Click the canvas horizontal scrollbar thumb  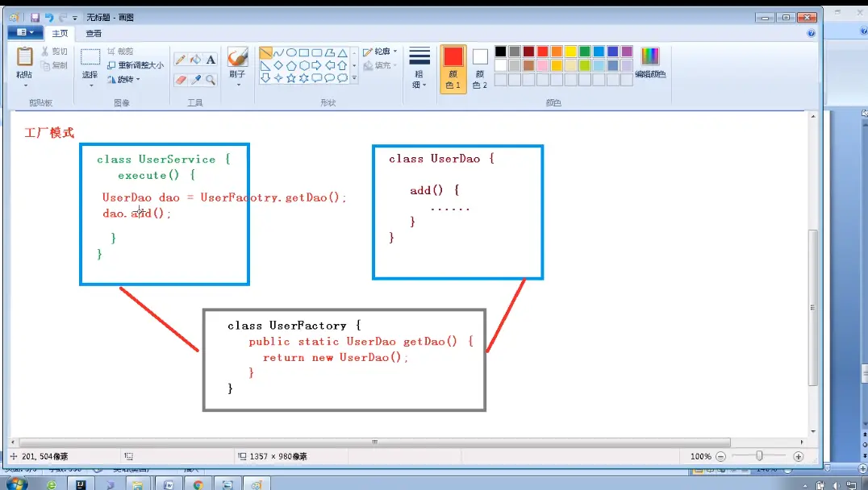pos(375,442)
